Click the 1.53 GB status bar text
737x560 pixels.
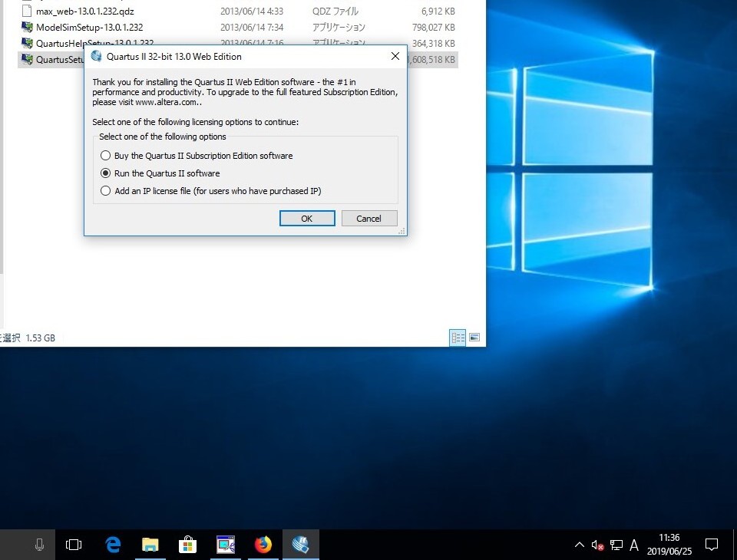point(41,338)
